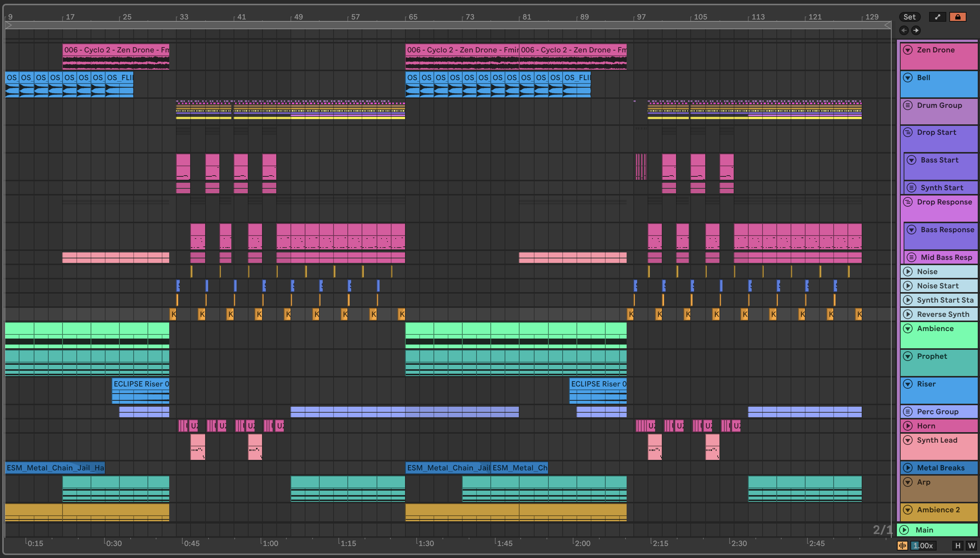Image resolution: width=980 pixels, height=558 pixels.
Task: Click the Set locator button
Action: [910, 17]
